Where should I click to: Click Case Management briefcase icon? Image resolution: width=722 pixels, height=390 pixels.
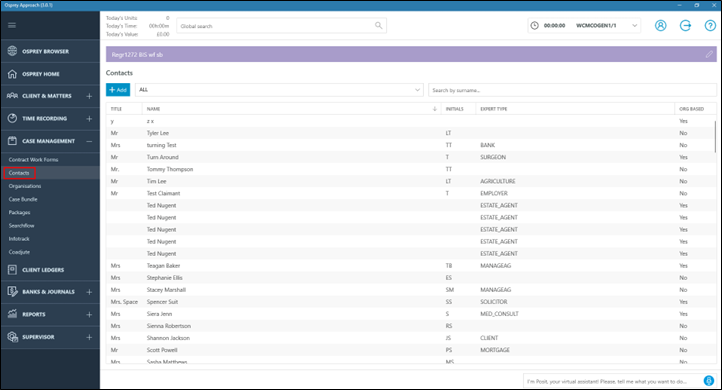point(12,141)
